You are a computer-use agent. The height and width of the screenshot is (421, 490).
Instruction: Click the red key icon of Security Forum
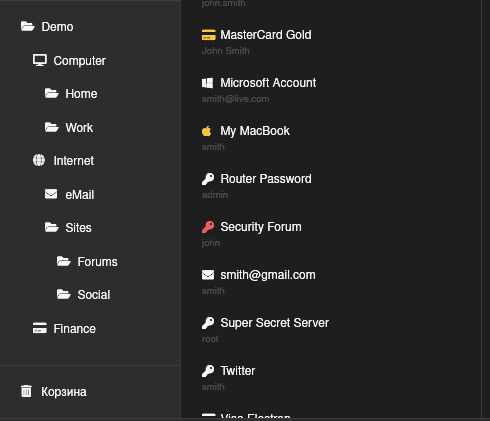(208, 227)
